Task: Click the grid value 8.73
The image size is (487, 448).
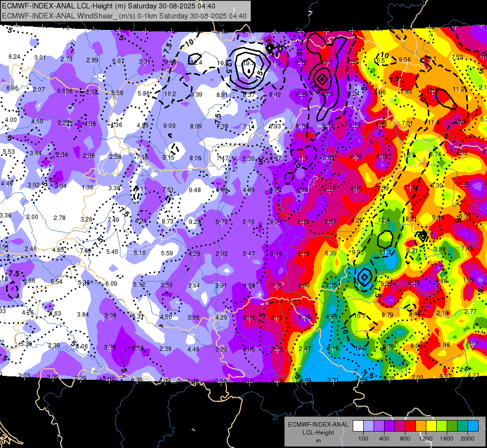Action: coord(168,222)
